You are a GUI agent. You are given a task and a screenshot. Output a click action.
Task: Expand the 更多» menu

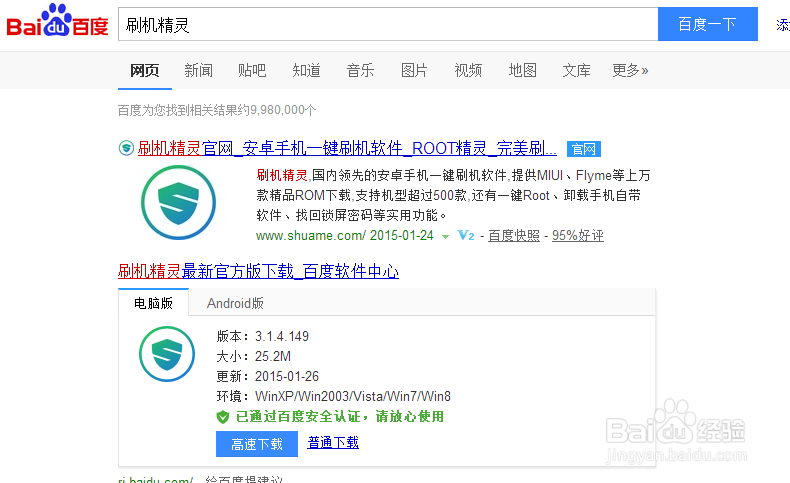click(x=630, y=71)
